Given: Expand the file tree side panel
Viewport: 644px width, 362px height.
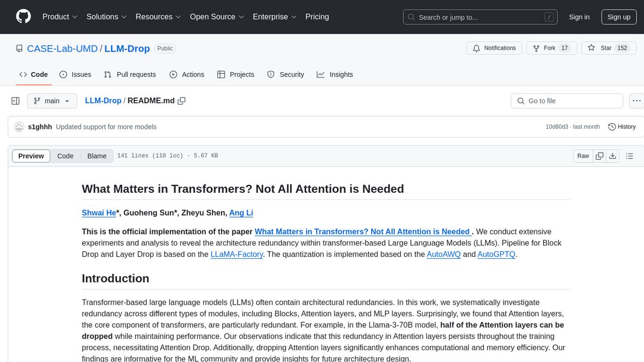Looking at the screenshot, I should 16,101.
